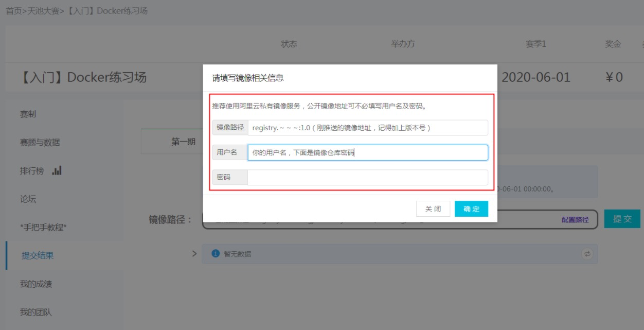Viewport: 644px width, 330px height.
Task: Click the 赛季1 column header
Action: click(536, 44)
